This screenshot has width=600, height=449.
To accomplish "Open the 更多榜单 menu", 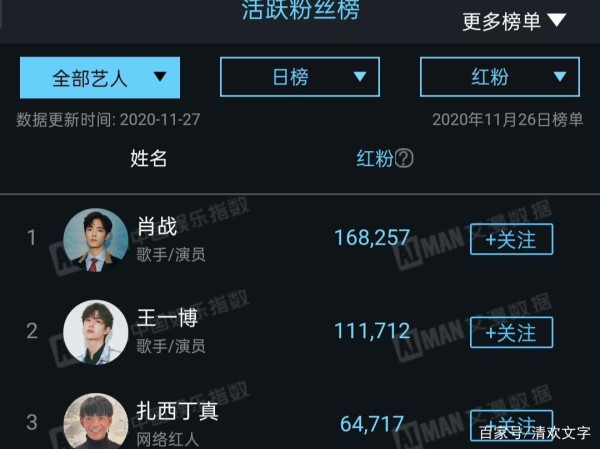I will [x=514, y=21].
